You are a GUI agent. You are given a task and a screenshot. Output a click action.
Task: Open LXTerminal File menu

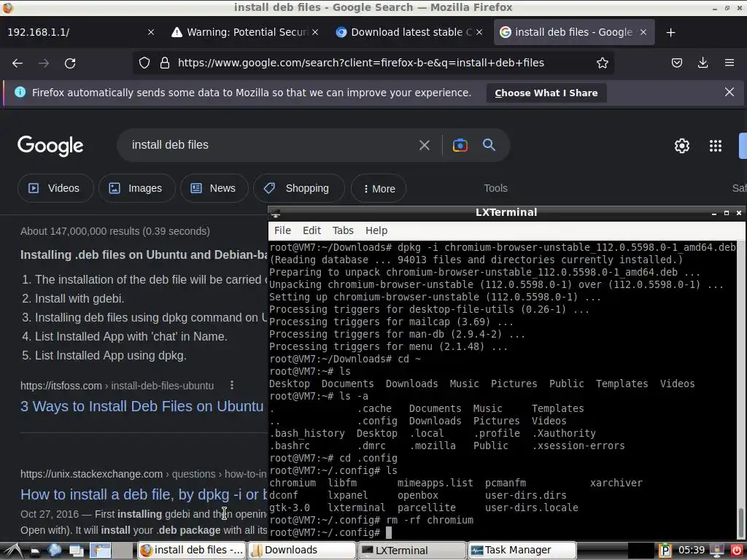(x=282, y=230)
